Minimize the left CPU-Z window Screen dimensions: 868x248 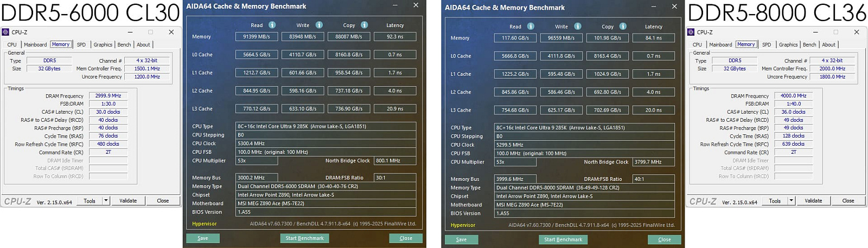point(130,32)
